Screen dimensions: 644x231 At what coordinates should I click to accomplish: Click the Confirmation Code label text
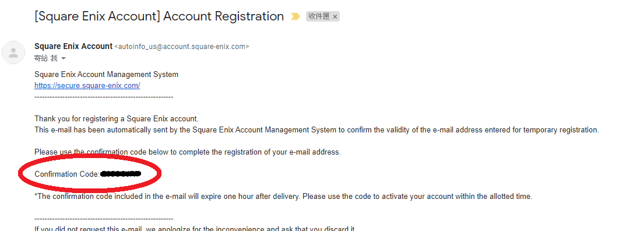point(67,174)
